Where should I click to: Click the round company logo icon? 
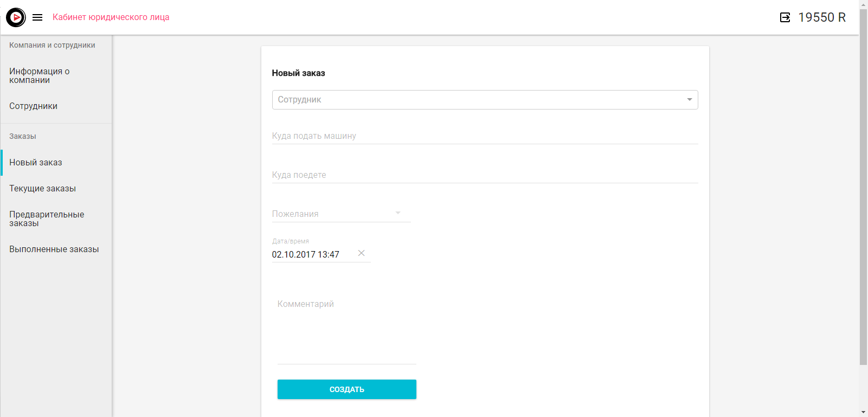point(16,17)
